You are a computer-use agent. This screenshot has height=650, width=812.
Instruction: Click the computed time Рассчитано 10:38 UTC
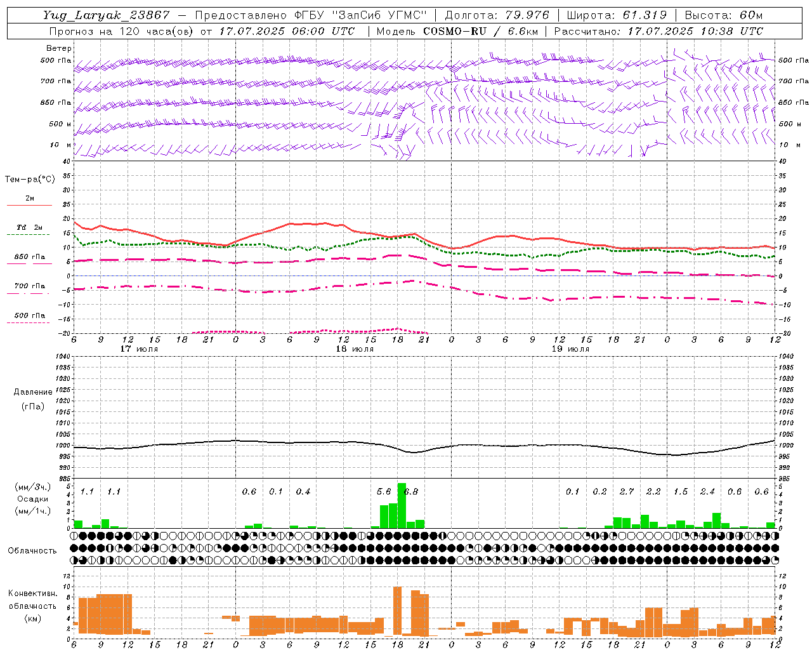click(x=659, y=31)
